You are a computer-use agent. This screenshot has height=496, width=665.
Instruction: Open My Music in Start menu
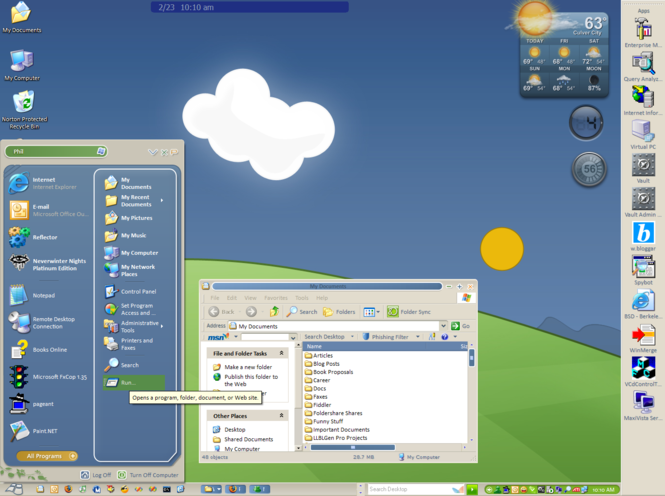(x=125, y=235)
